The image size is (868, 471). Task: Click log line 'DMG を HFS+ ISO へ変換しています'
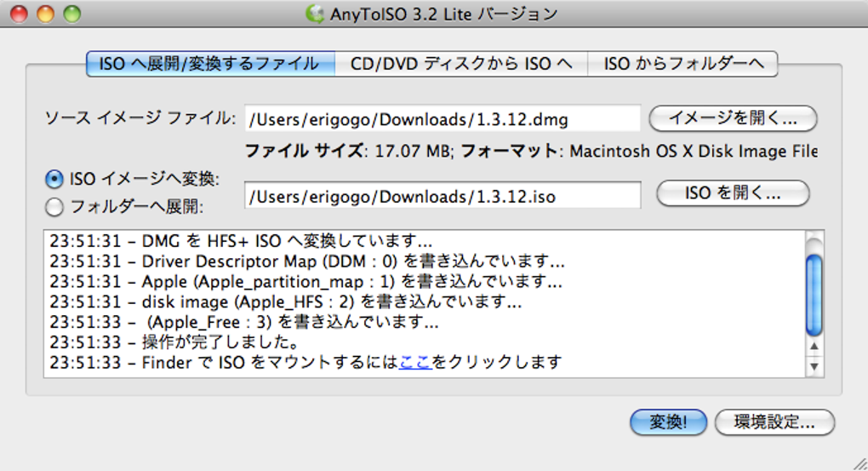click(x=241, y=241)
